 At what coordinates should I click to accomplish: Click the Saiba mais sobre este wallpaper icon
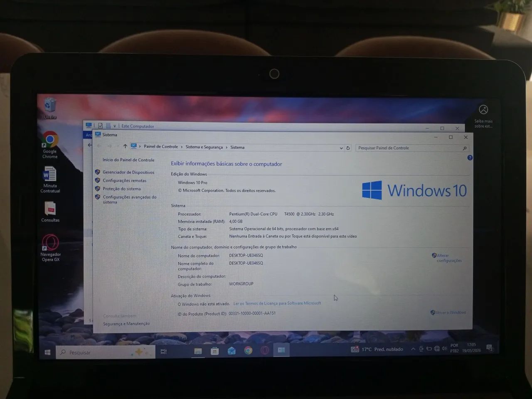coord(483,116)
